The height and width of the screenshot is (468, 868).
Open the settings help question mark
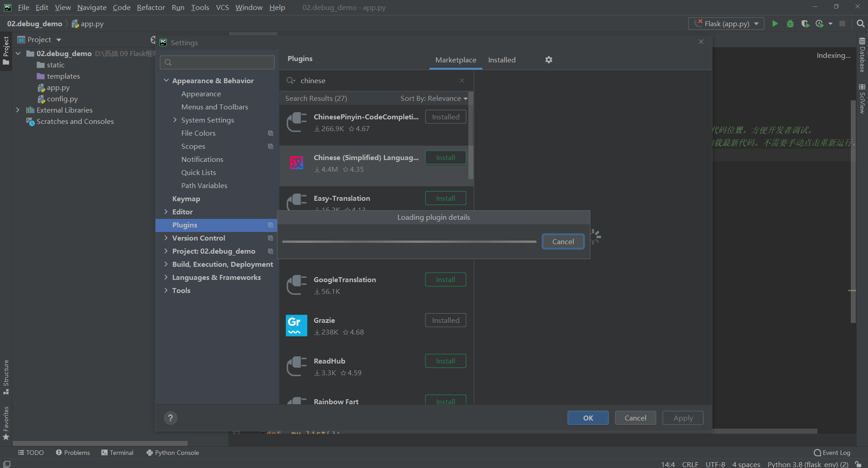click(170, 418)
